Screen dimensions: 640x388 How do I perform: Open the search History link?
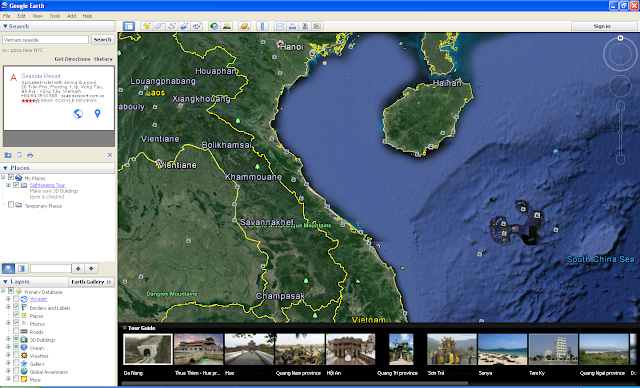tap(103, 59)
